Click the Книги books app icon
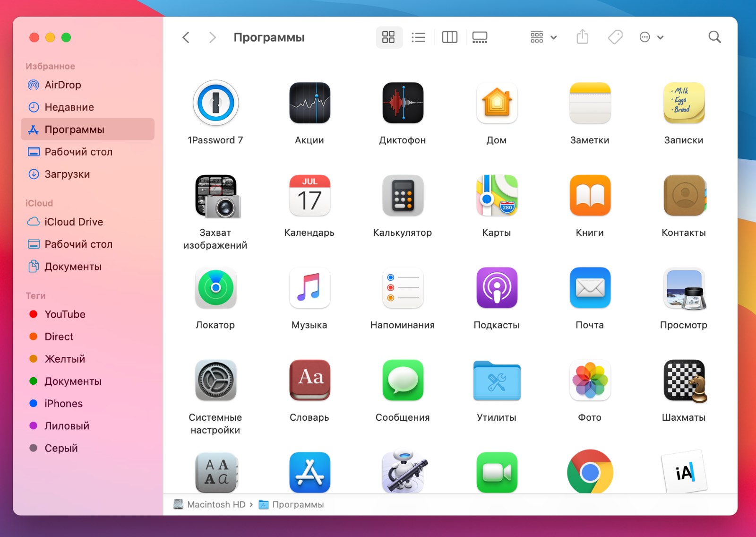The width and height of the screenshot is (756, 537). coord(590,196)
